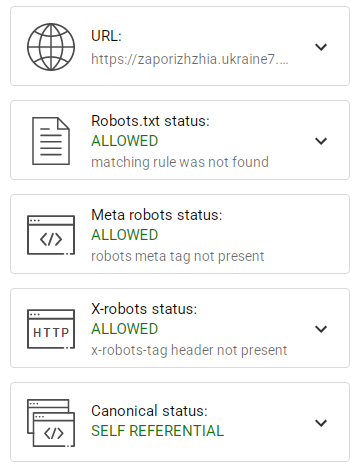
Task: Select the "Meta robots status:" heading
Action: (157, 215)
